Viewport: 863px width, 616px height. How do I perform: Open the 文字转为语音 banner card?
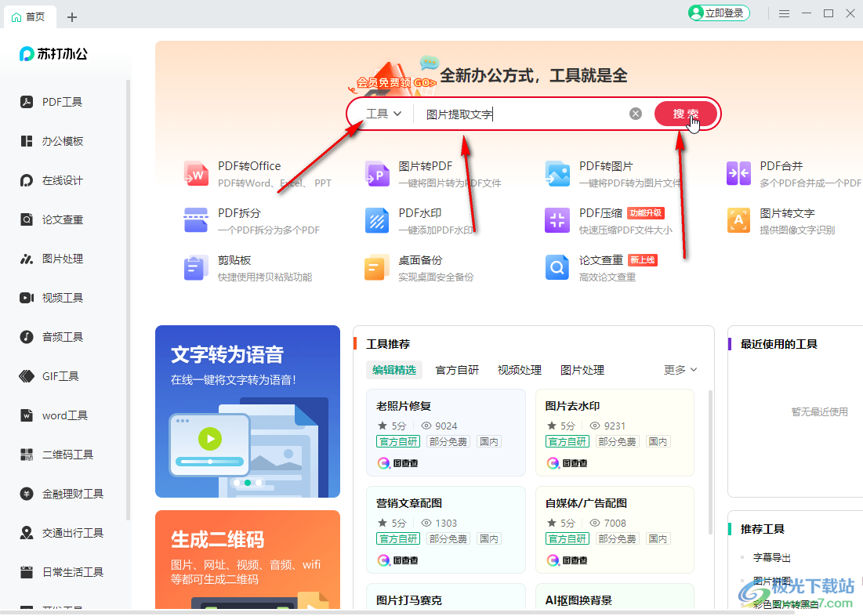[248, 411]
